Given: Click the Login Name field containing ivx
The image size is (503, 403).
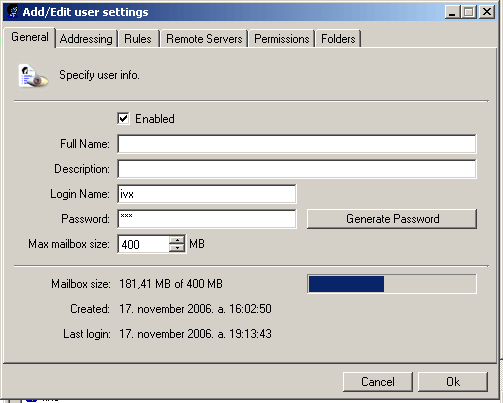Looking at the screenshot, I should coord(207,194).
